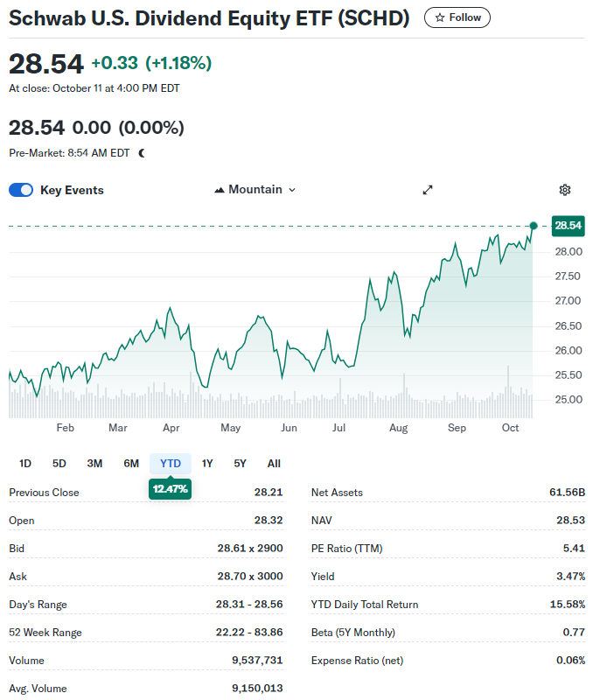Screen dimensions: 593x700
Task: Select the 5D range tab
Action: (59, 464)
